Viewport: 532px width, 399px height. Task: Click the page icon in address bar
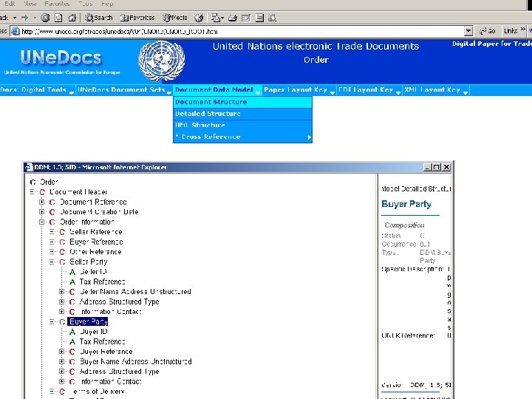tap(16, 31)
